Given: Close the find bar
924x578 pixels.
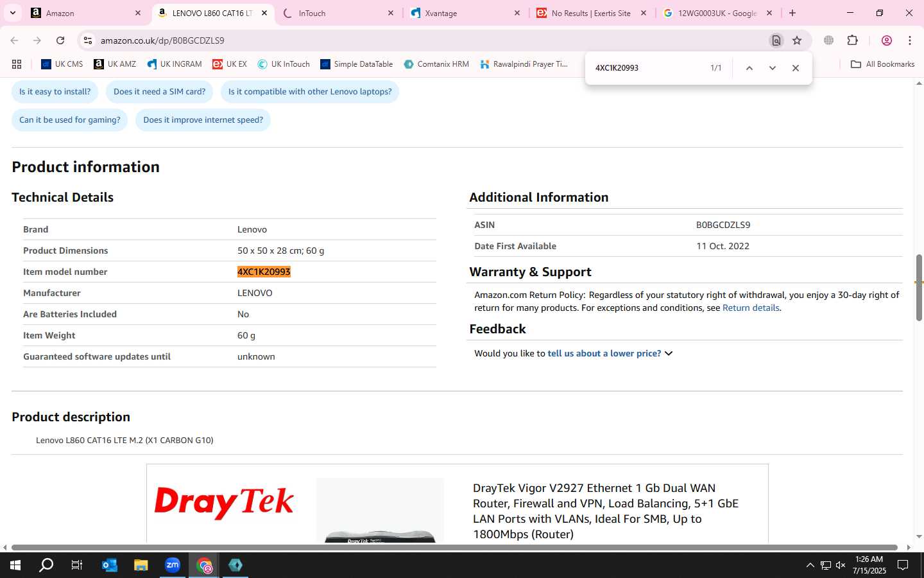Looking at the screenshot, I should tap(796, 68).
